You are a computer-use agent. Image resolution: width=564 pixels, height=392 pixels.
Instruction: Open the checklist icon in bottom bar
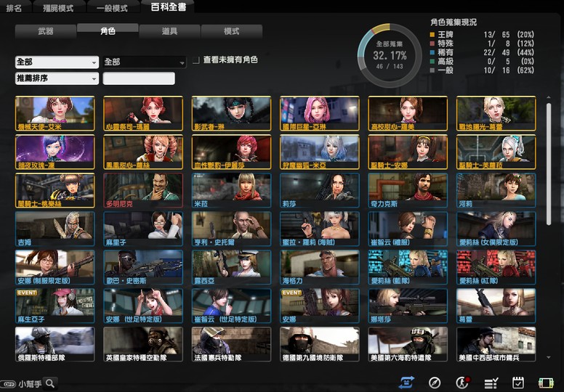coord(491,383)
